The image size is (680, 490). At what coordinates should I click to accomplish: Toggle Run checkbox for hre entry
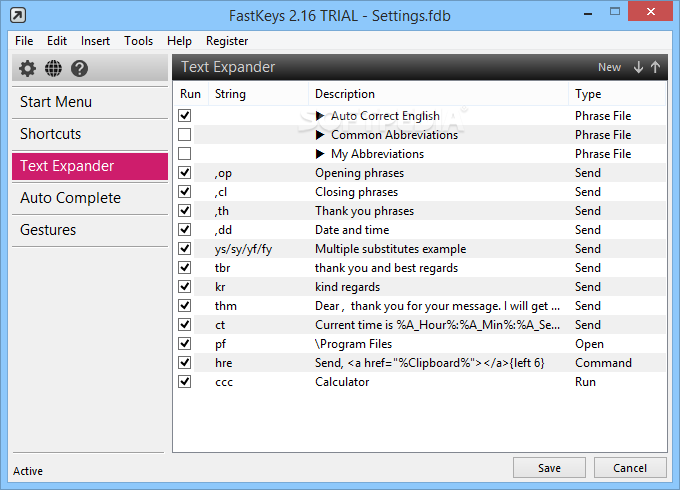pyautogui.click(x=185, y=363)
